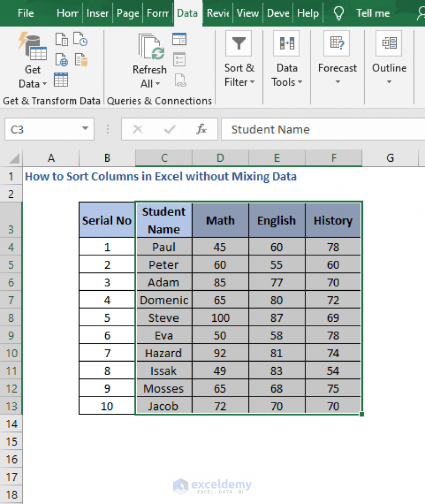Switch to the Review tab
Screen dimensions: 425x504
218,13
